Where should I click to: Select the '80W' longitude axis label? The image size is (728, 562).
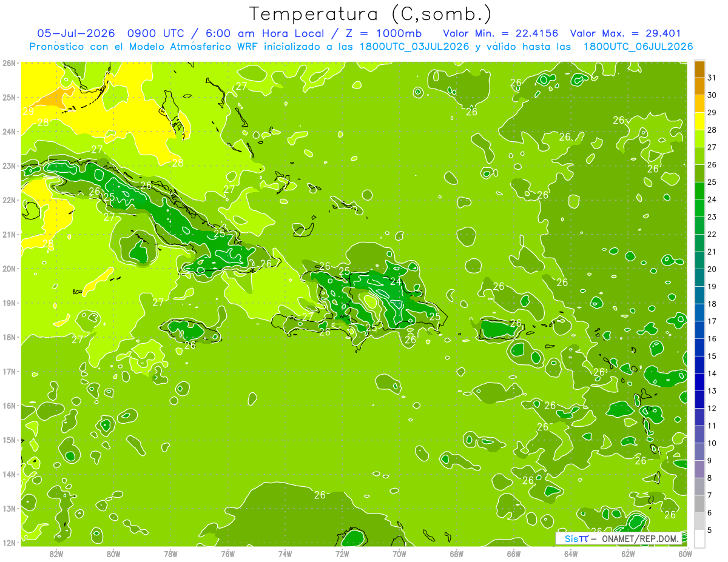coord(113,554)
